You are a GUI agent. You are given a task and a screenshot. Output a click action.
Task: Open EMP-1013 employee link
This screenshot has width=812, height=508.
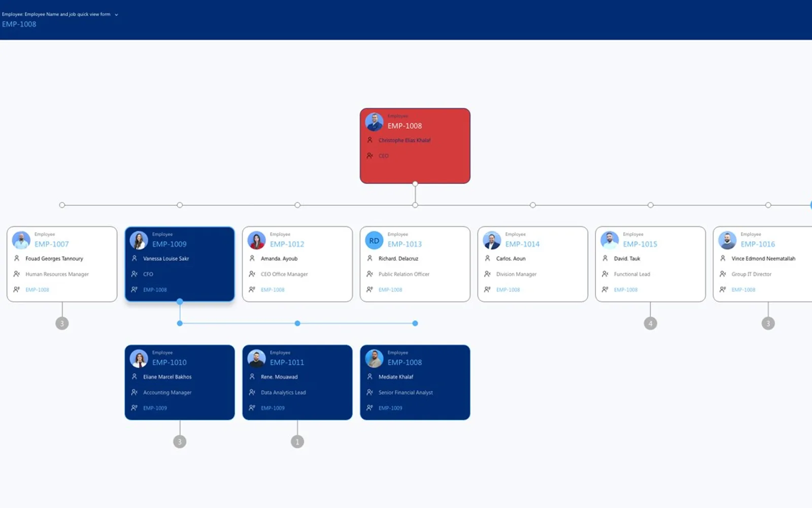click(405, 244)
